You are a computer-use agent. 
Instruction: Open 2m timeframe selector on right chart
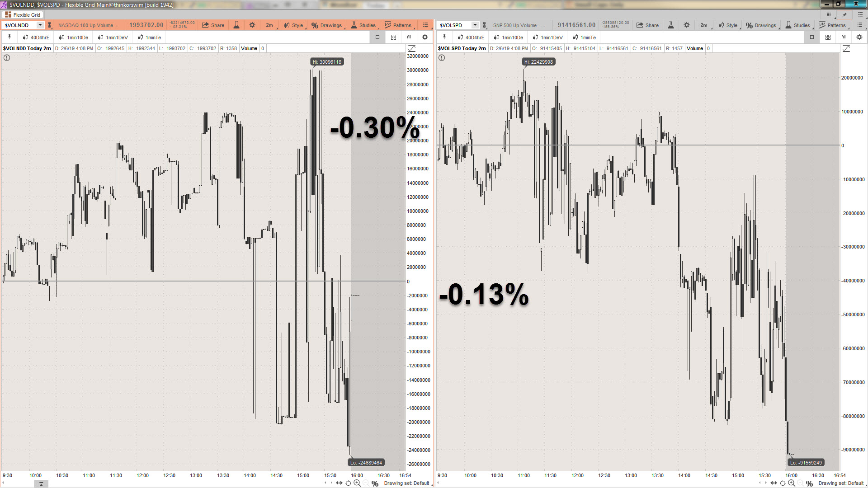tap(704, 25)
